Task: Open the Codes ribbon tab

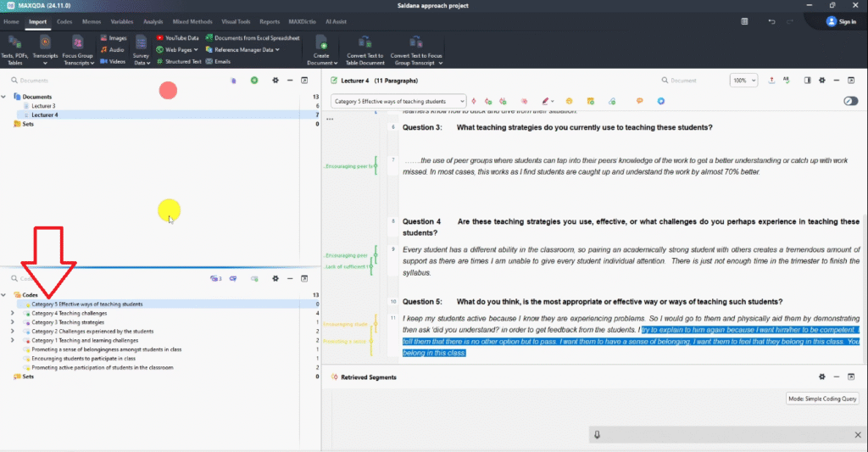Action: tap(64, 21)
